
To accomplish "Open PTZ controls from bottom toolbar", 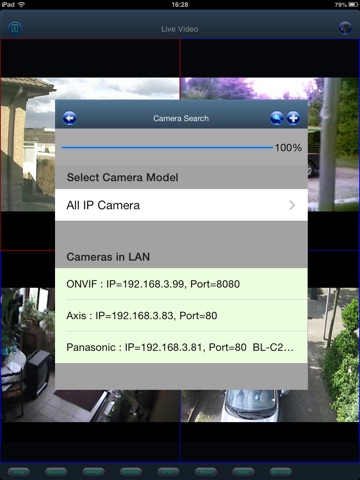I will click(x=168, y=472).
